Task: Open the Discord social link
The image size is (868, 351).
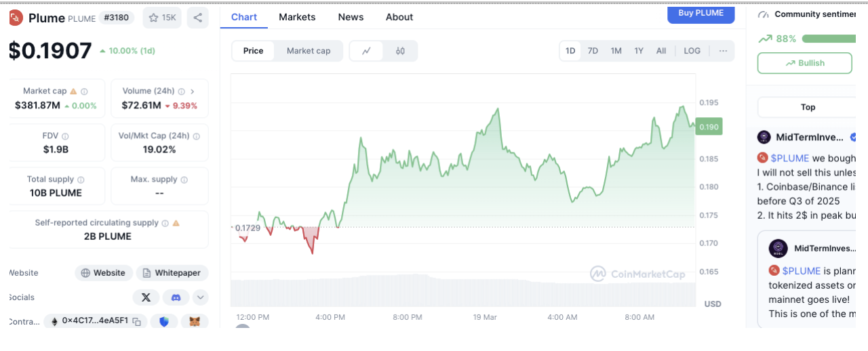Action: point(176,297)
